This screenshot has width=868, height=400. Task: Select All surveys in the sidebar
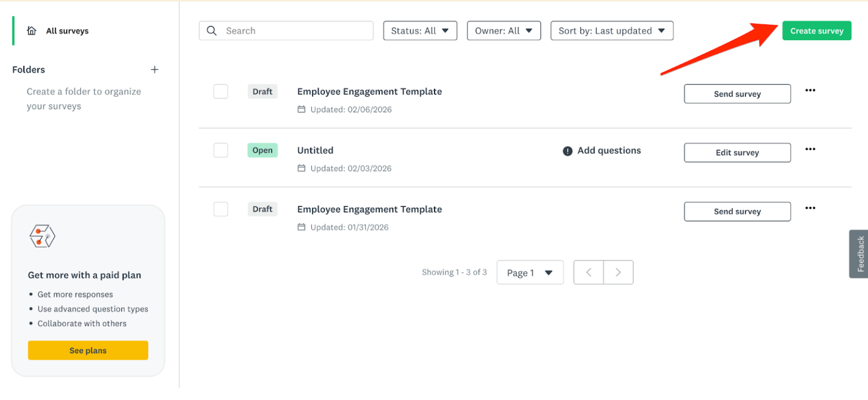pos(67,31)
